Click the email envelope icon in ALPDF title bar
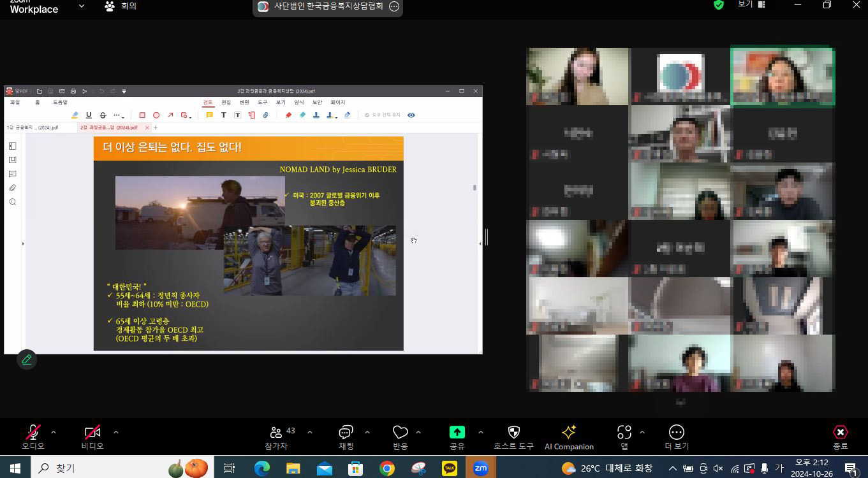Viewport: 868px width, 478px height. [62, 91]
